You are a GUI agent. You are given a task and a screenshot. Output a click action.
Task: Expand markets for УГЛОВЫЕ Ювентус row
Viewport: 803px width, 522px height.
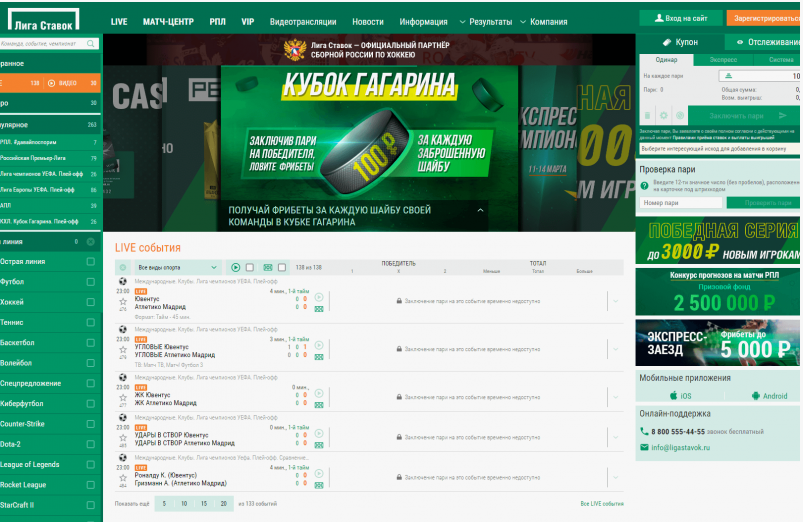coord(616,349)
